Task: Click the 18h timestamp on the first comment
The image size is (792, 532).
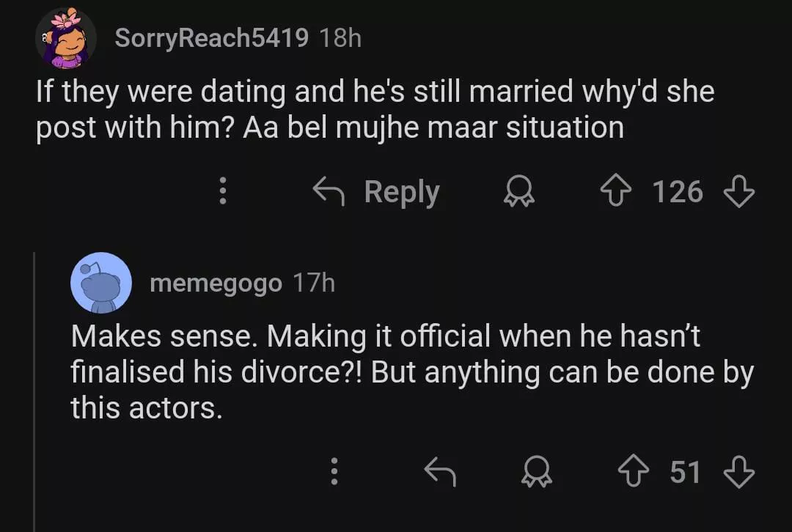Action: (x=341, y=38)
